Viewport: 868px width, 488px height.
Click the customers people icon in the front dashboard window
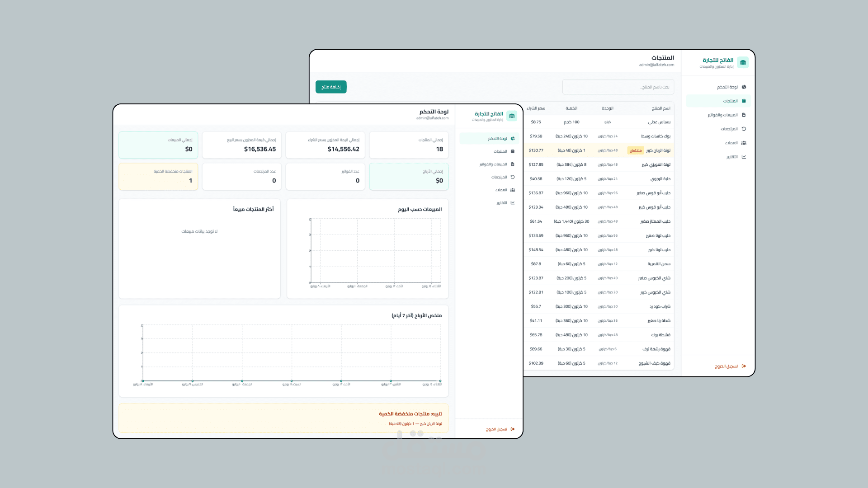pyautogui.click(x=513, y=190)
